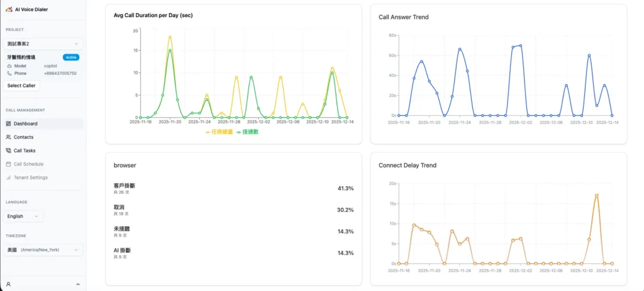Open the timezone dropdown showing America/New_York
This screenshot has height=291, width=644.
pyautogui.click(x=43, y=250)
